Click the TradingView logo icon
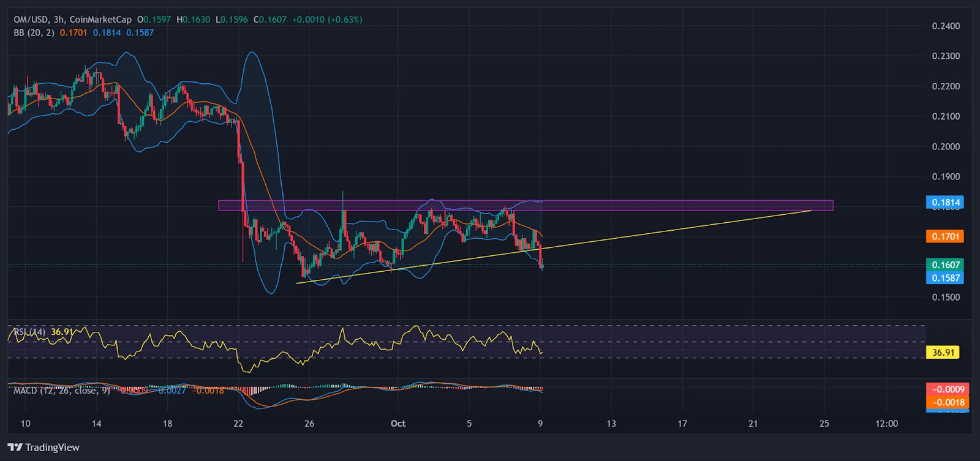 15,448
